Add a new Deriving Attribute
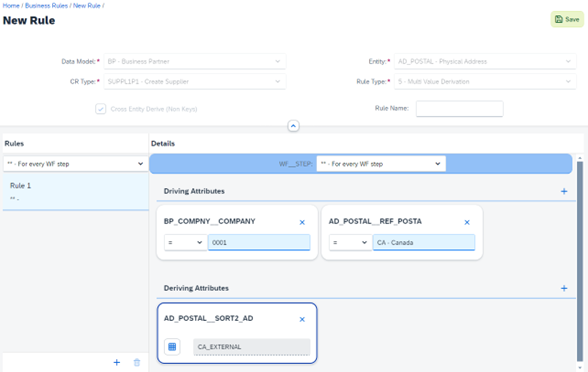The width and height of the screenshot is (588, 372). coord(564,288)
